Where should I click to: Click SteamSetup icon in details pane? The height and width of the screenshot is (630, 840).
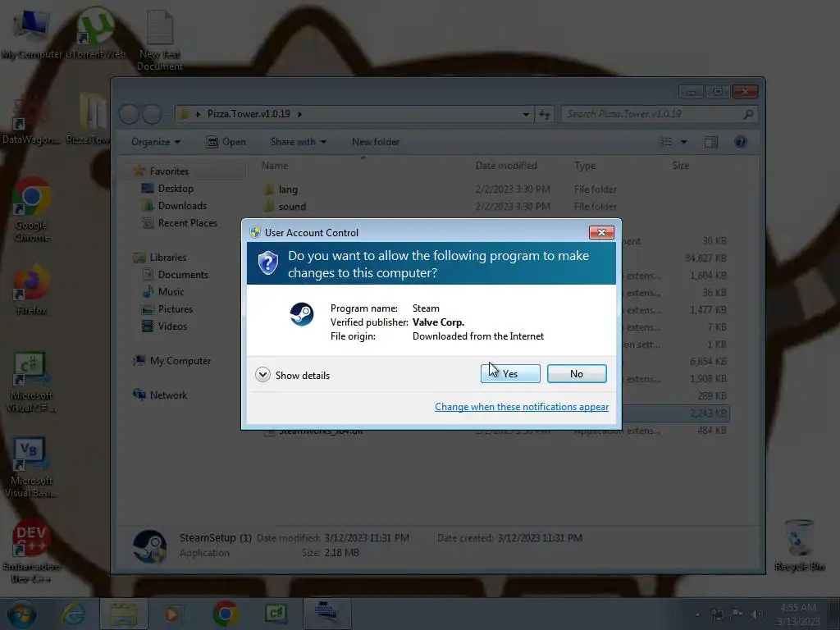(149, 546)
